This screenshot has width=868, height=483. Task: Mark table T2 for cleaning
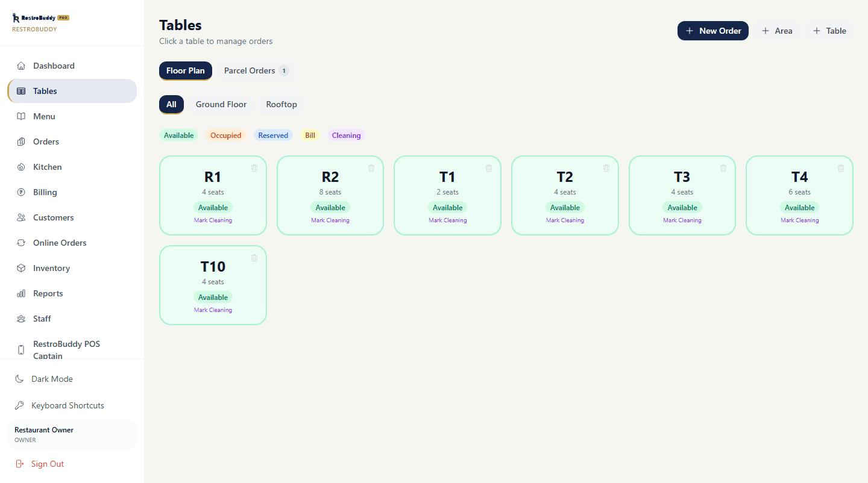pos(565,220)
